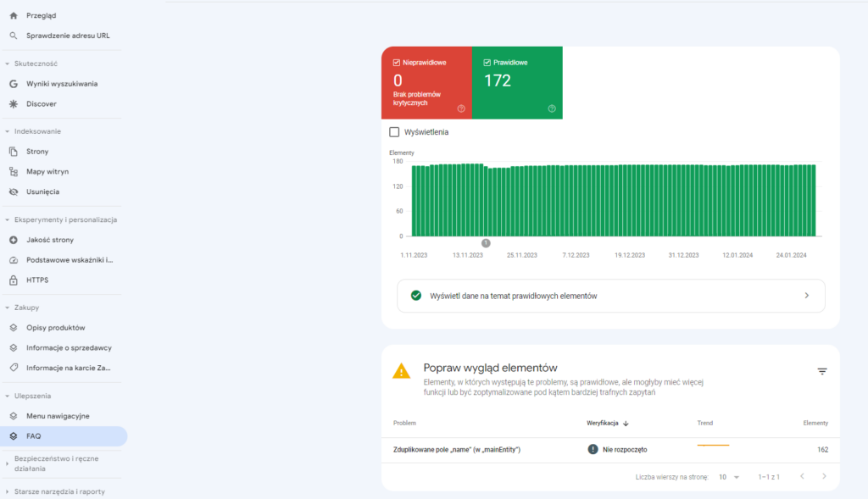Collapse the Skuteczność section
868x499 pixels.
click(7, 64)
